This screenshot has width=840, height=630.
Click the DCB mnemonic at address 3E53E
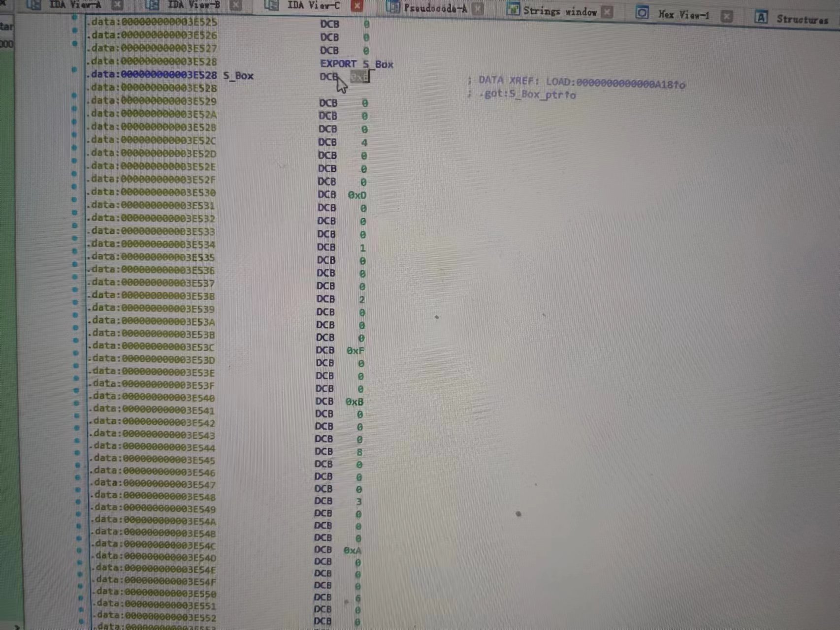(x=325, y=376)
